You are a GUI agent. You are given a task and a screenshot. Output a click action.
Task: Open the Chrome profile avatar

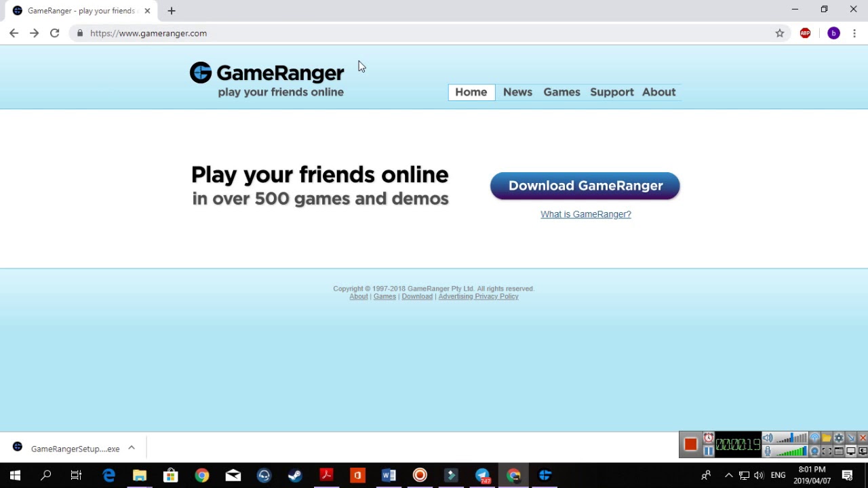click(x=833, y=33)
